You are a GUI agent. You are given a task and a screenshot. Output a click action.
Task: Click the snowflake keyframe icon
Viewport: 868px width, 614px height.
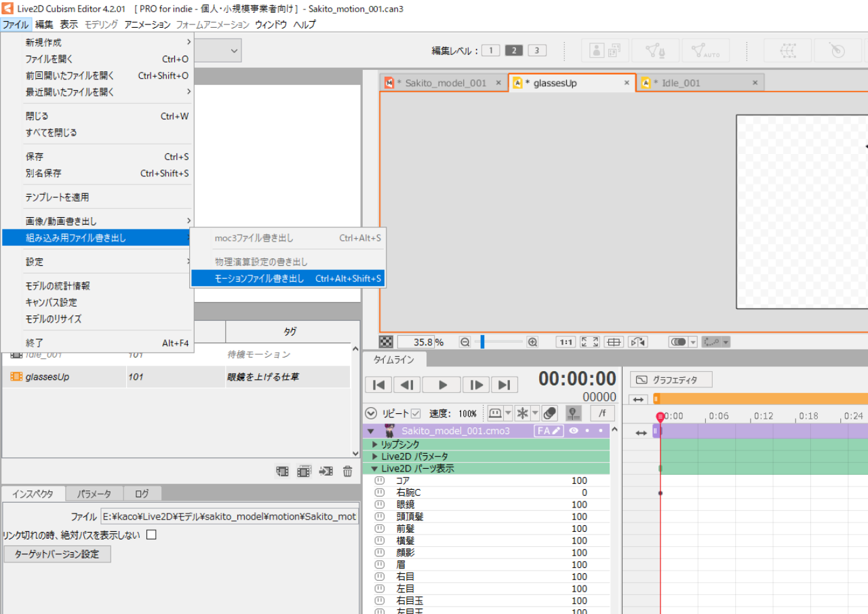[523, 412]
